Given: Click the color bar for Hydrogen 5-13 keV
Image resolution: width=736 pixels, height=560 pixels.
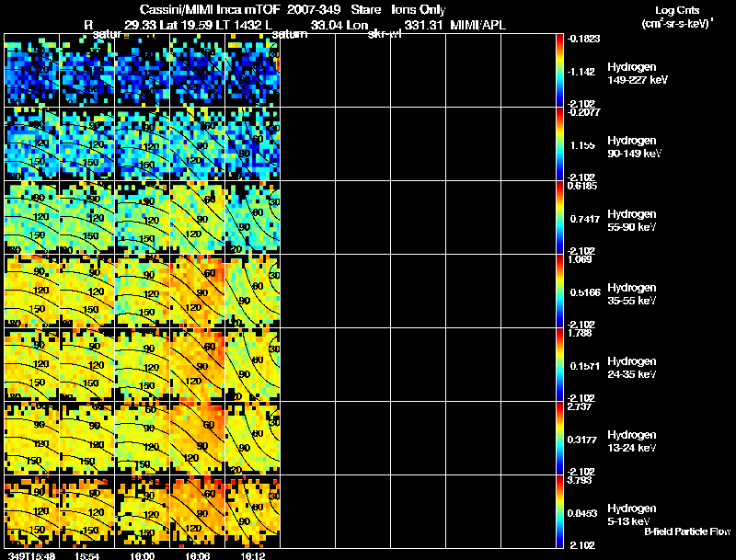Looking at the screenshot, I should pos(560,512).
